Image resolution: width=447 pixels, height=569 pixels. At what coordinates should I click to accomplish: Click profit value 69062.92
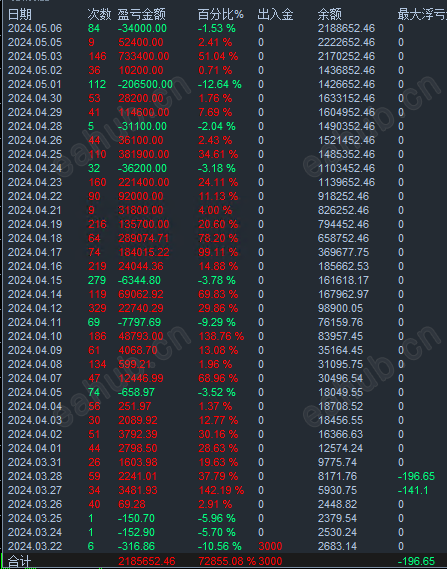[141, 294]
